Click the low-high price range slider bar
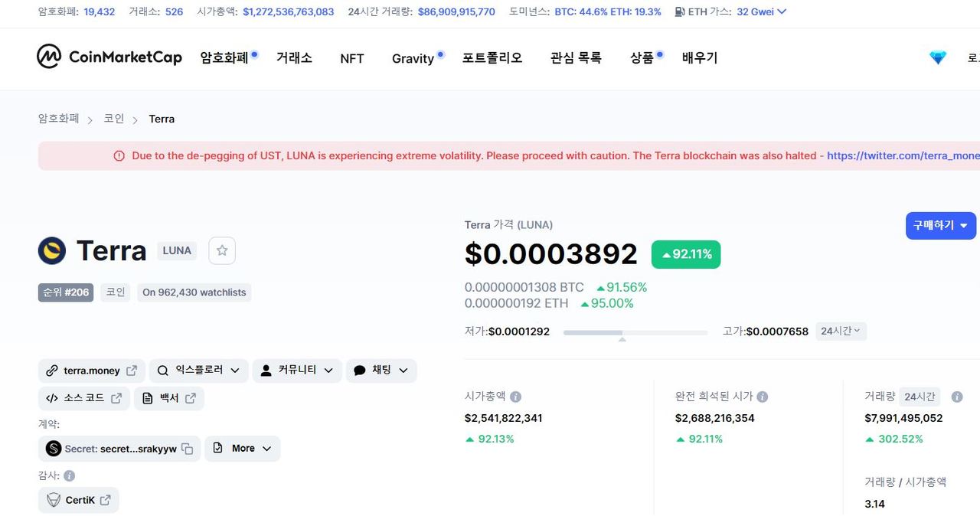 [635, 332]
